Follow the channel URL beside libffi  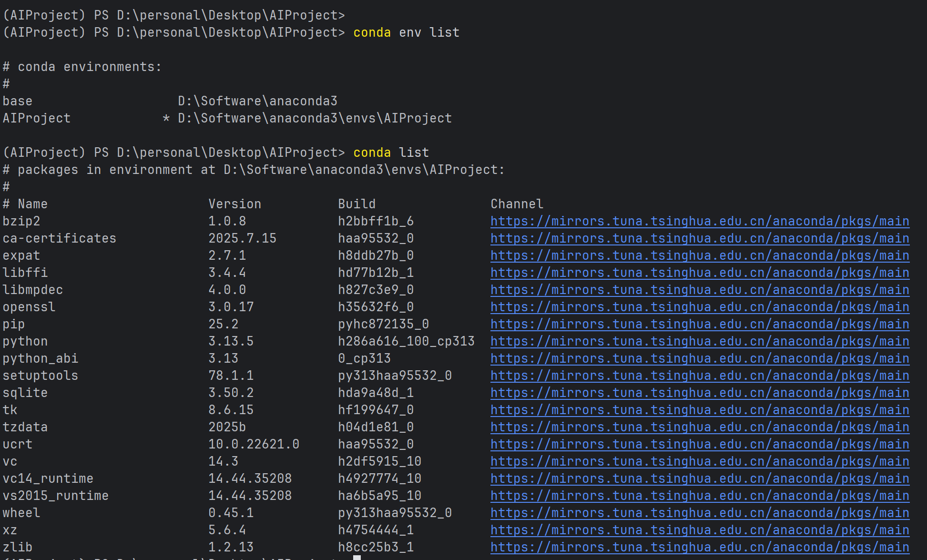click(x=700, y=273)
